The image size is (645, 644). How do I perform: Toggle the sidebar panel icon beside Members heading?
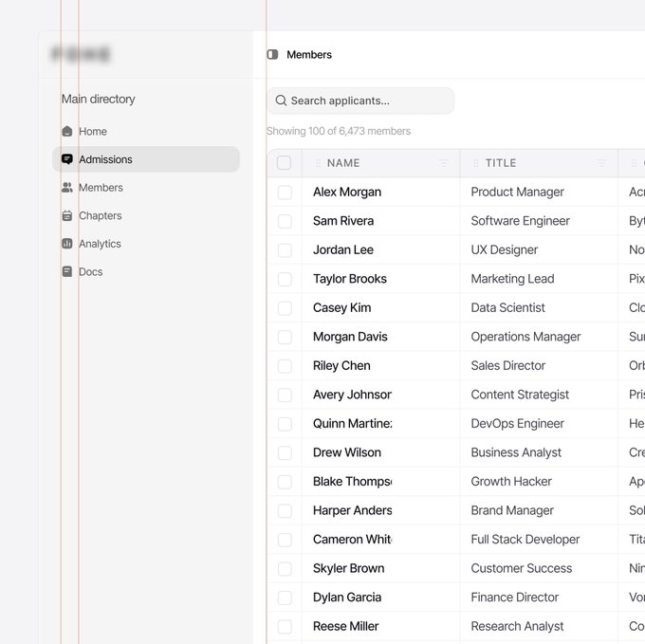pos(272,54)
